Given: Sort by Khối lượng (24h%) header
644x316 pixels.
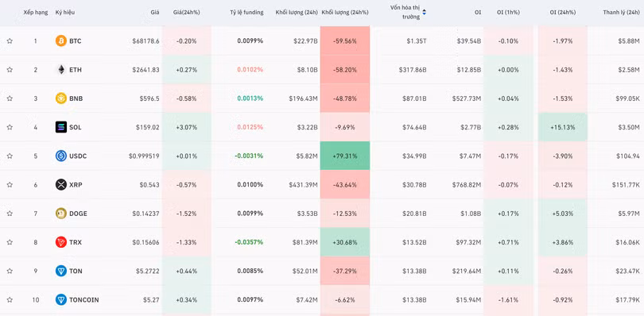Looking at the screenshot, I should coord(345,13).
